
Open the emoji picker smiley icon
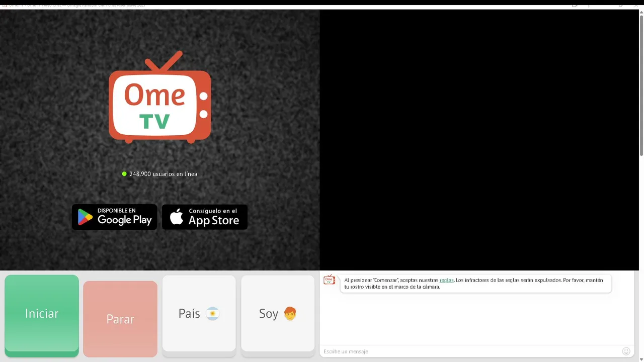click(626, 351)
